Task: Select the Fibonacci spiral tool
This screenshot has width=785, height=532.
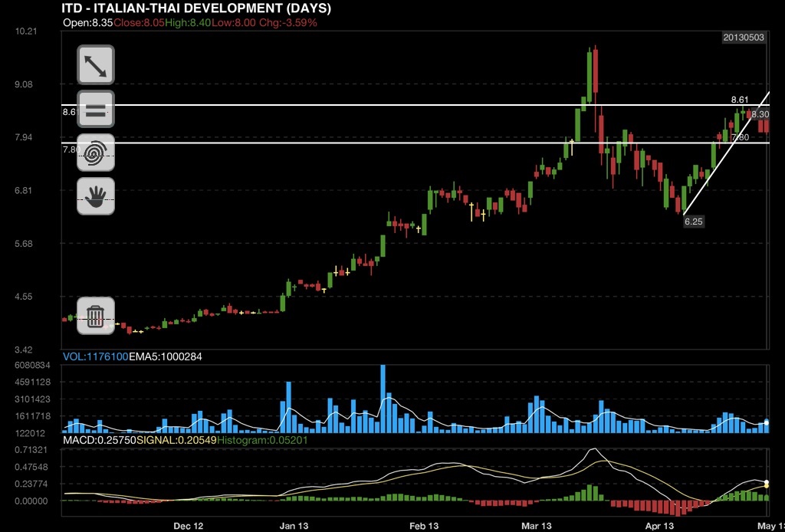Action: click(96, 153)
